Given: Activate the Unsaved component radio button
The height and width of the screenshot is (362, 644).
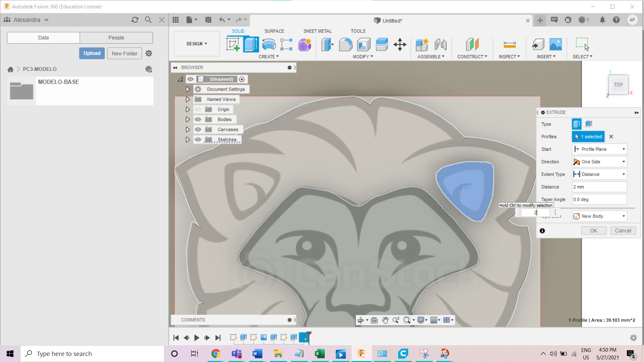Looking at the screenshot, I should pos(242,79).
